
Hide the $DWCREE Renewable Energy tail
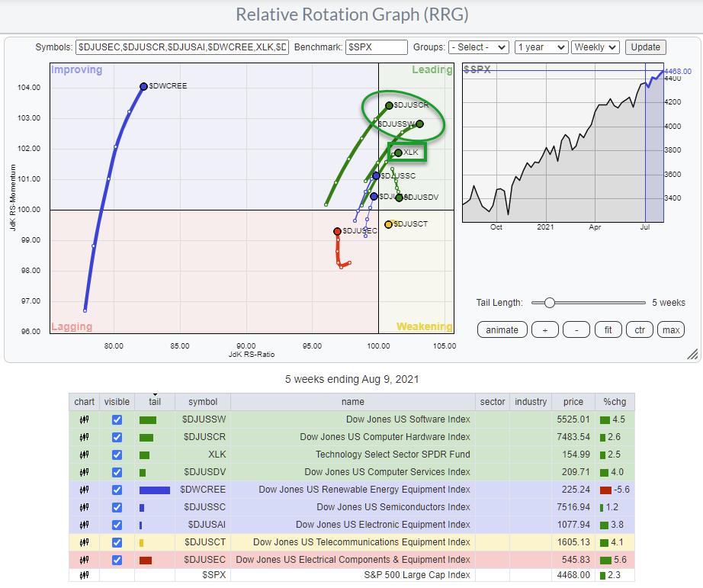tap(117, 490)
